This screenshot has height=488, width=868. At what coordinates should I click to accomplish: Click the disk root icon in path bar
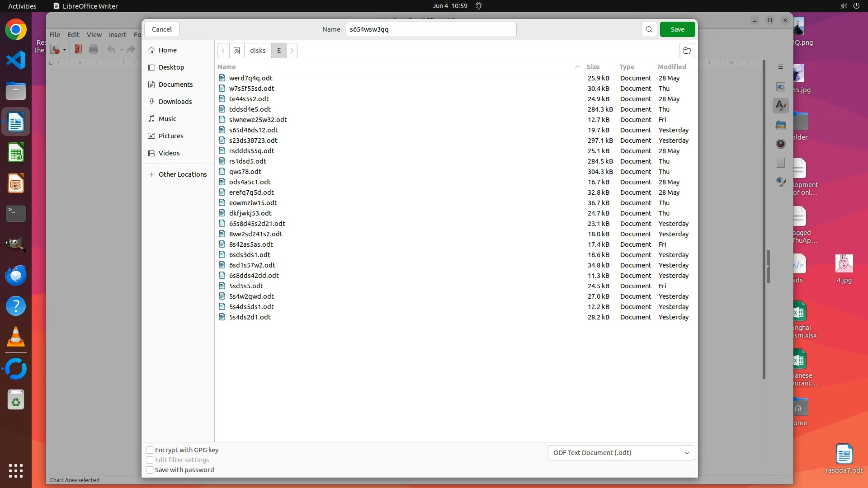pyautogui.click(x=236, y=51)
